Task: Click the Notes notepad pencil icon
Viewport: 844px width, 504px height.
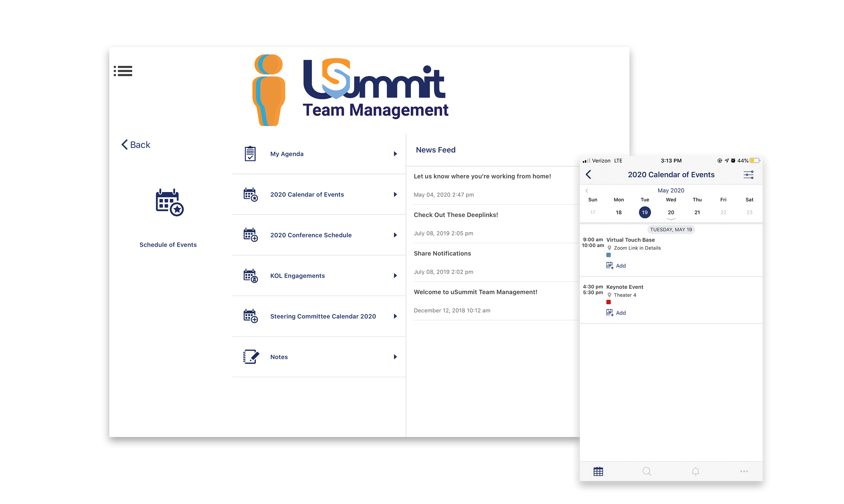Action: pyautogui.click(x=251, y=357)
